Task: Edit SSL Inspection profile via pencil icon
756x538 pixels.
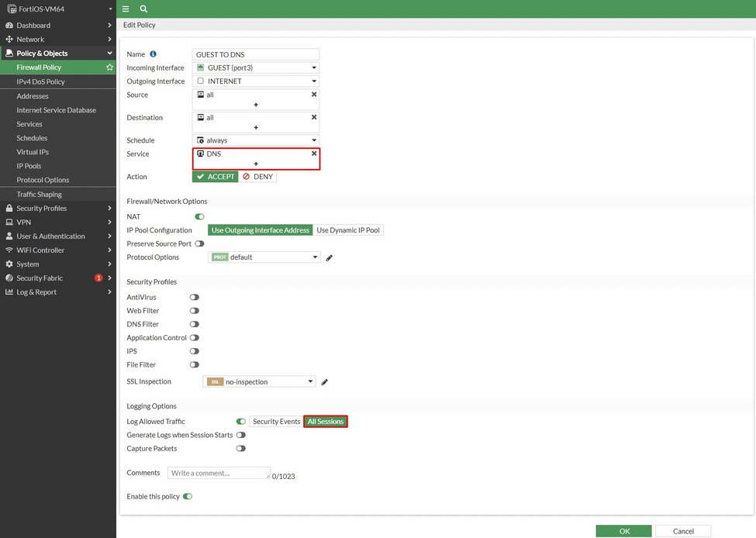Action: pyautogui.click(x=324, y=382)
